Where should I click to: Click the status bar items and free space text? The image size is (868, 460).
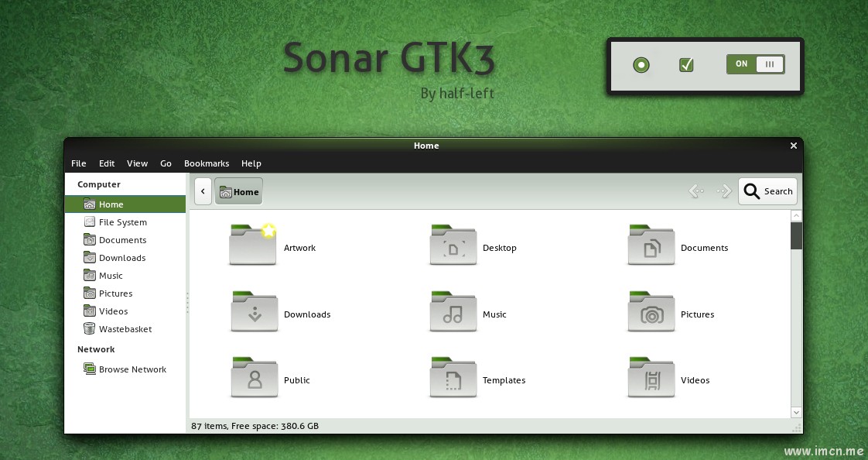tap(255, 426)
